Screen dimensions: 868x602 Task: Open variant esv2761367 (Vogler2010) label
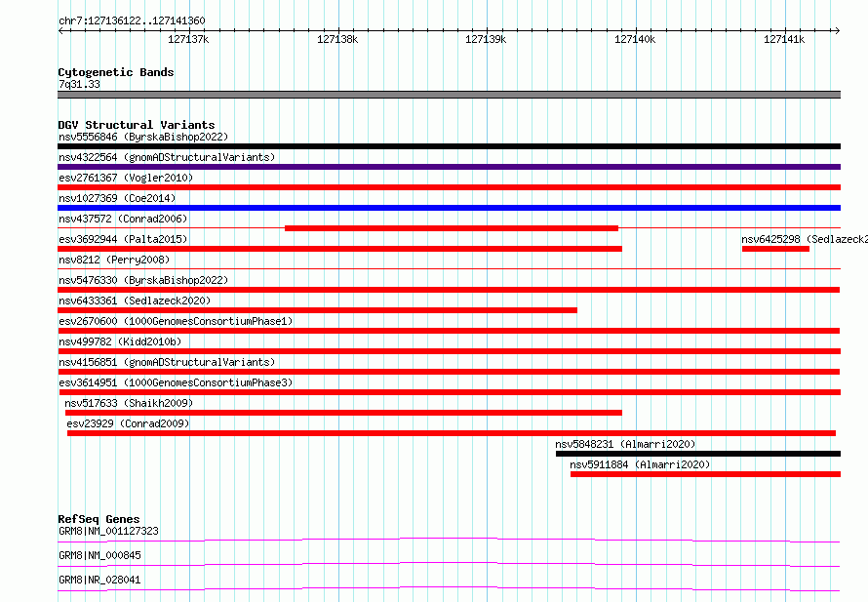click(x=126, y=178)
